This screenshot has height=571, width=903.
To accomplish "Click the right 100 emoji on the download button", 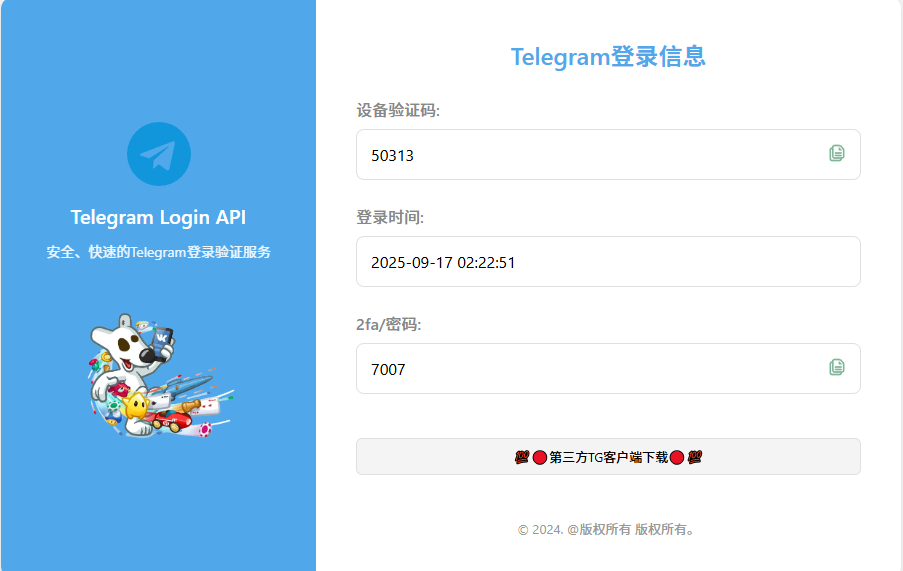I will click(695, 457).
